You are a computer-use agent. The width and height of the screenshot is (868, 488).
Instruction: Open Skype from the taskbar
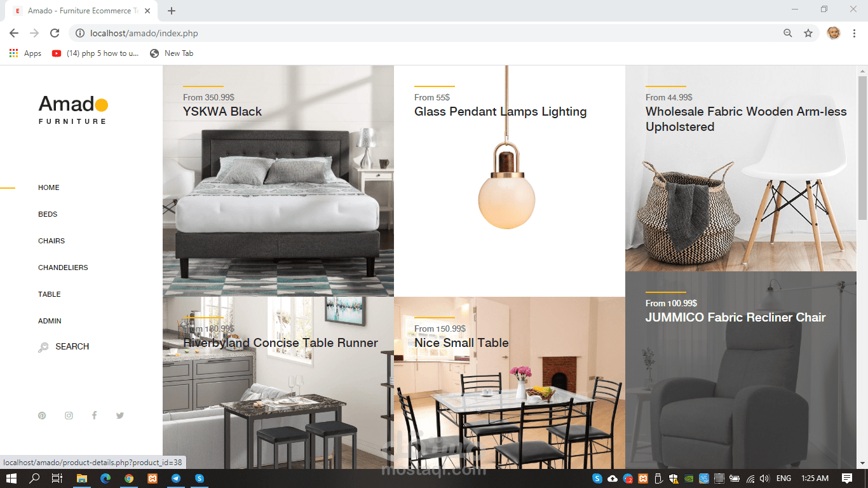point(200,478)
